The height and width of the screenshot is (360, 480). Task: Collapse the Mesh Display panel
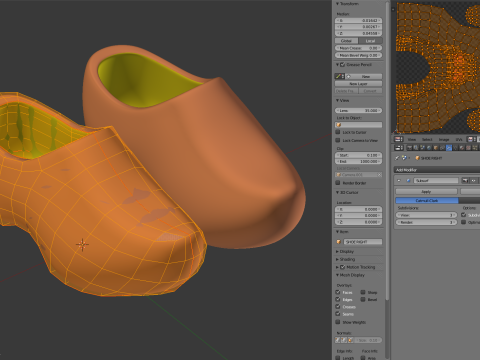tap(337, 275)
